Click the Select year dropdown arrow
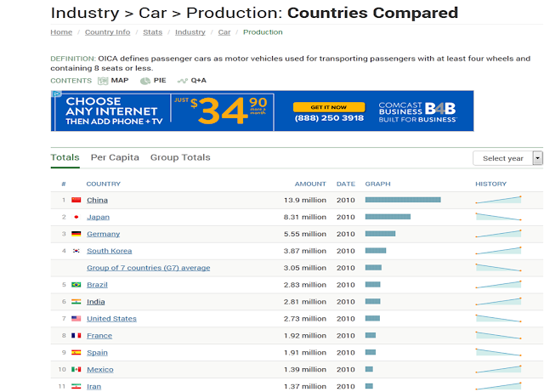The height and width of the screenshot is (392, 544). pyautogui.click(x=537, y=158)
